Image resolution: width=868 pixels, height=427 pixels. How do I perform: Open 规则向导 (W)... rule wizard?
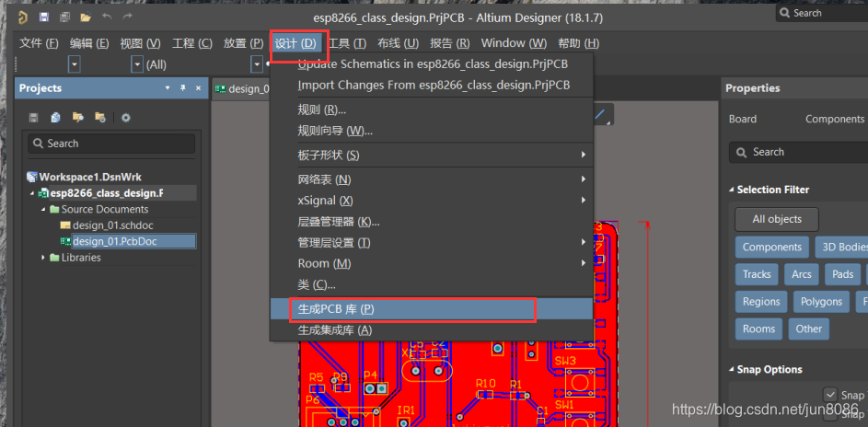(x=431, y=131)
